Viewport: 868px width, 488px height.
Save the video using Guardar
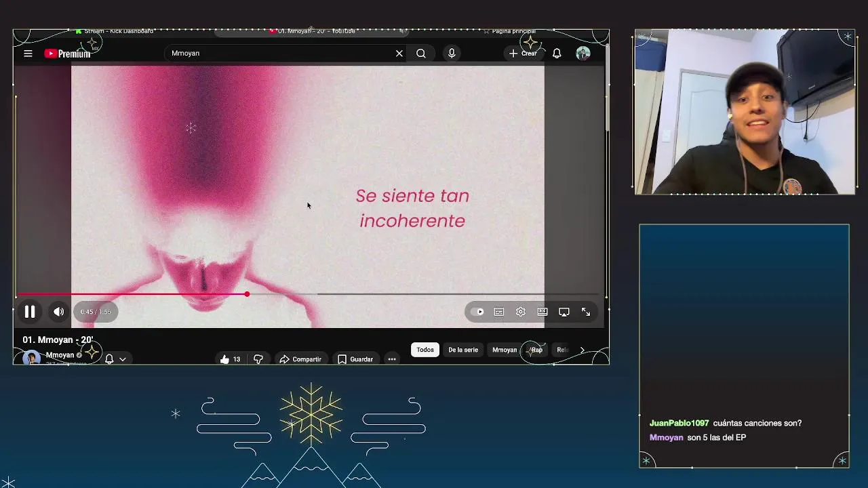(x=355, y=359)
